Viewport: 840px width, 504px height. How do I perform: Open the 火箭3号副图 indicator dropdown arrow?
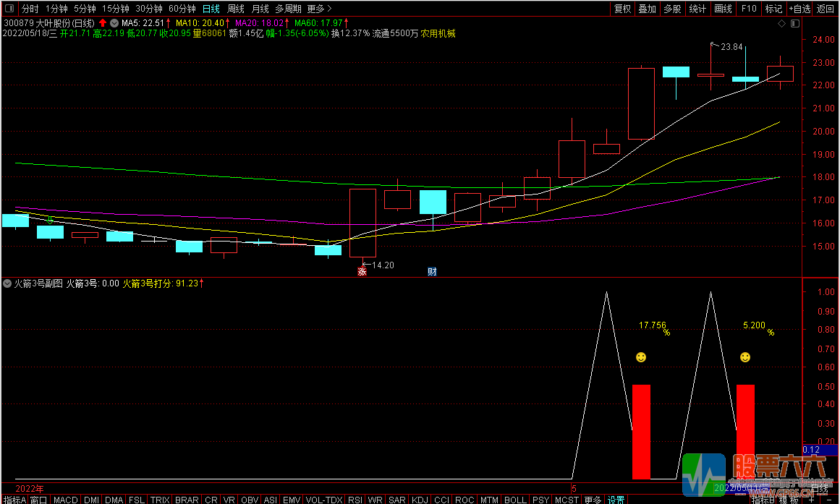[x=7, y=284]
